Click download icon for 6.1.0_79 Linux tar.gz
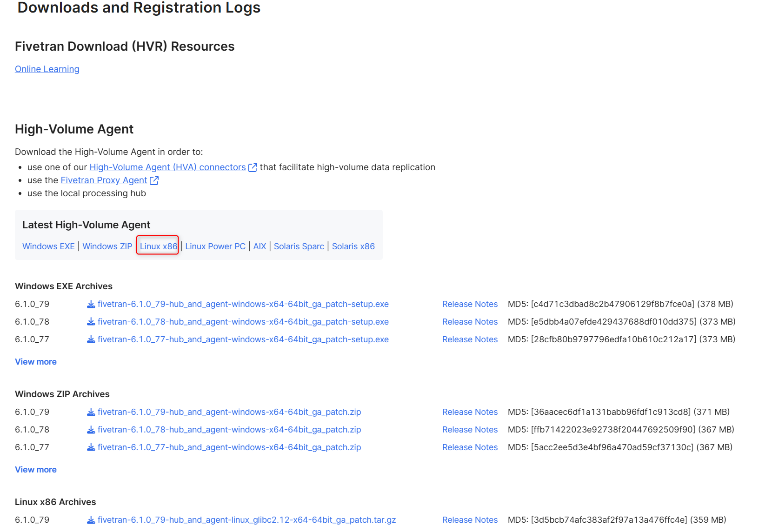Viewport: 772px width, 532px height. click(91, 520)
